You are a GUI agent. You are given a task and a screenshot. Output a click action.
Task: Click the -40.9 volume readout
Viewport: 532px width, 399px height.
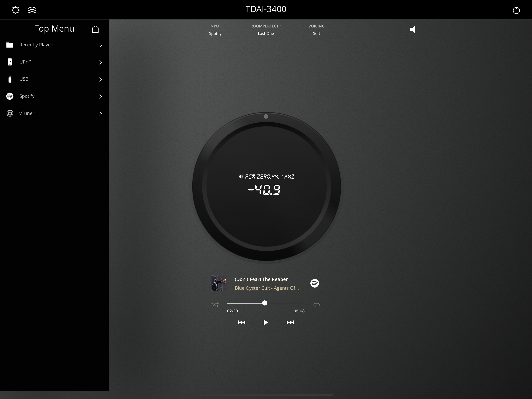[x=264, y=190]
